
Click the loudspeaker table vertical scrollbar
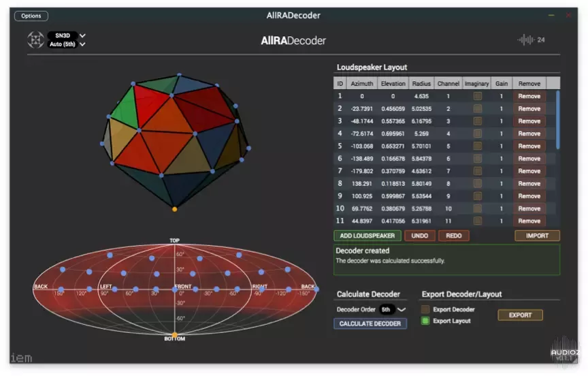click(x=558, y=120)
